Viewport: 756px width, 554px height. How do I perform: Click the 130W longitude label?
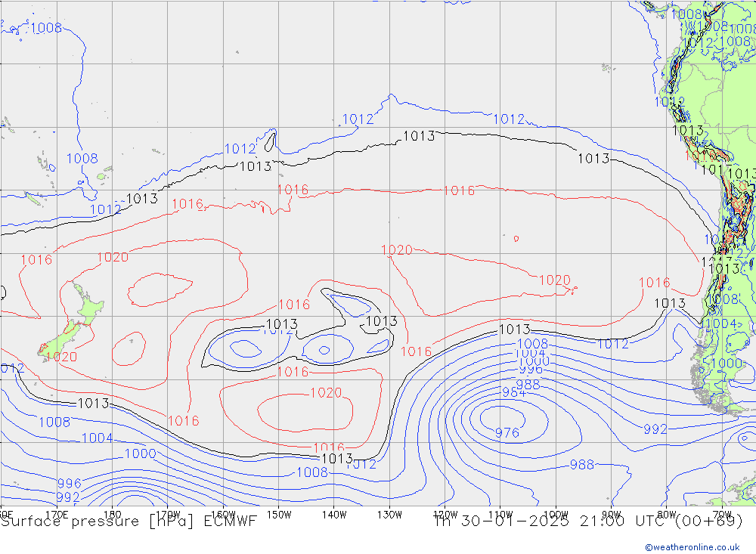(x=389, y=515)
